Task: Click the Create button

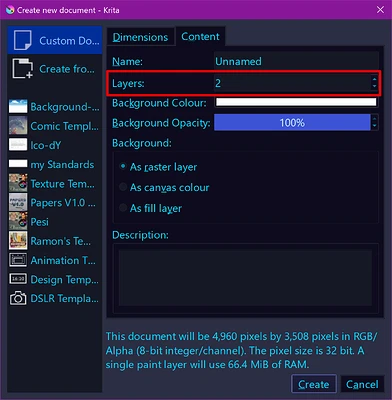Action: tap(314, 384)
